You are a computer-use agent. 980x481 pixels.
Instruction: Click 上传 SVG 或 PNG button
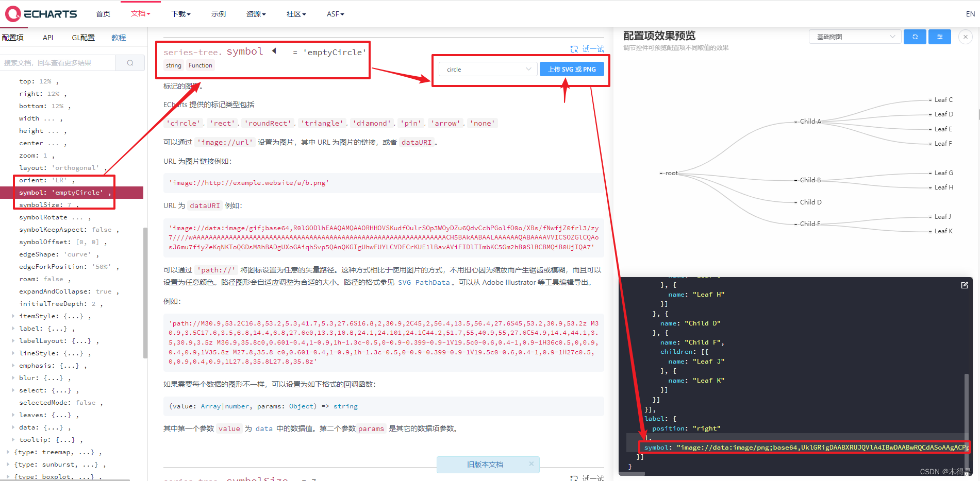click(x=572, y=69)
